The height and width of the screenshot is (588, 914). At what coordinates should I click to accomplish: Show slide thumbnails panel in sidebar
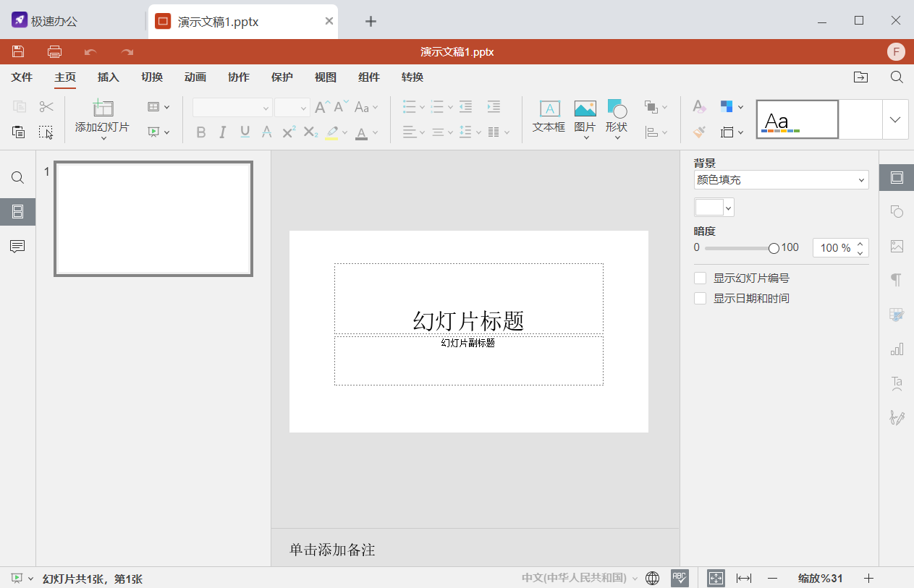pyautogui.click(x=18, y=212)
